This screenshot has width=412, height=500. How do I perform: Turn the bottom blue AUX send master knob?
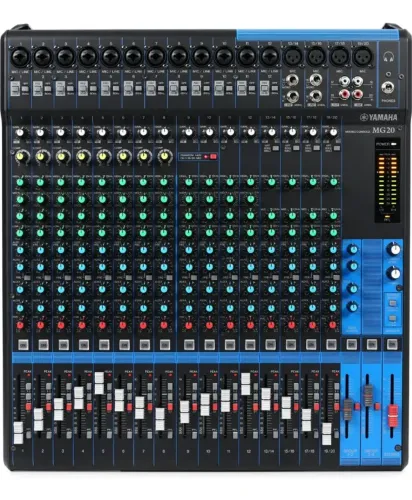pyautogui.click(x=352, y=306)
